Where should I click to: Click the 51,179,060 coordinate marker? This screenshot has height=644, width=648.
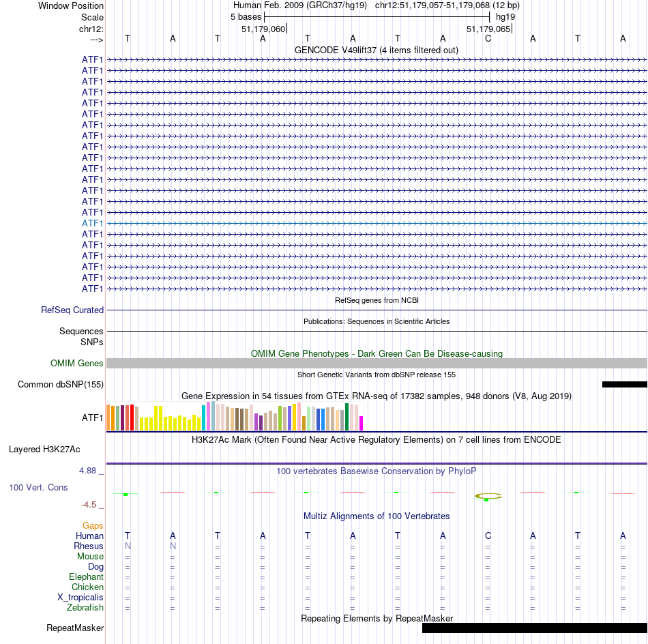click(x=263, y=29)
